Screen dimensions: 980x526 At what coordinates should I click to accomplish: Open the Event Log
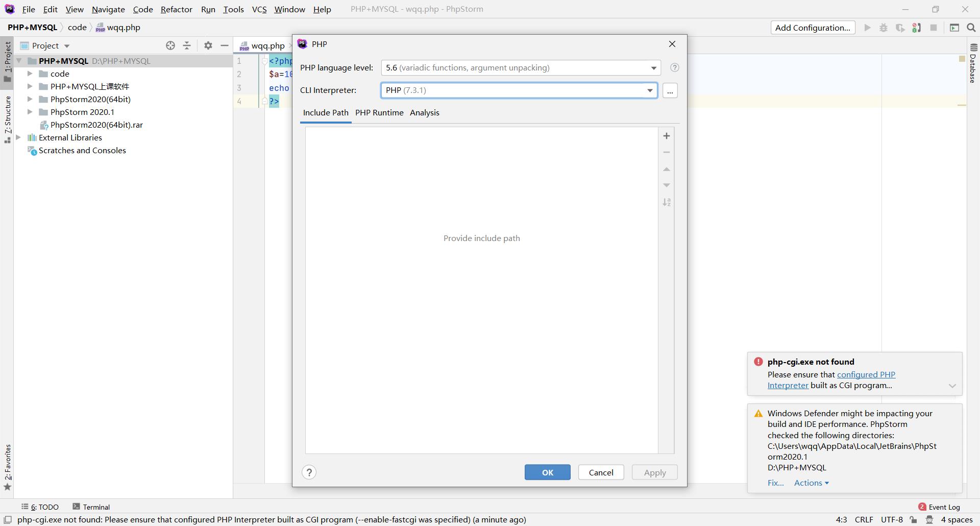point(939,507)
